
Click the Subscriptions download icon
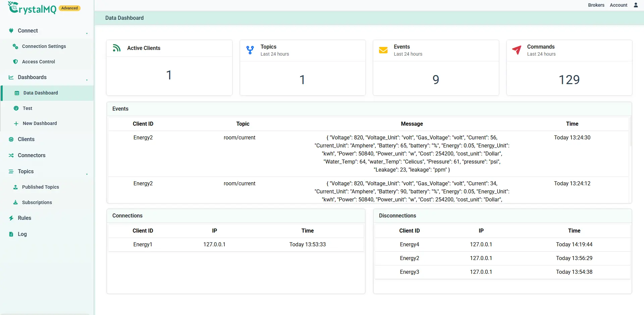pos(15,202)
